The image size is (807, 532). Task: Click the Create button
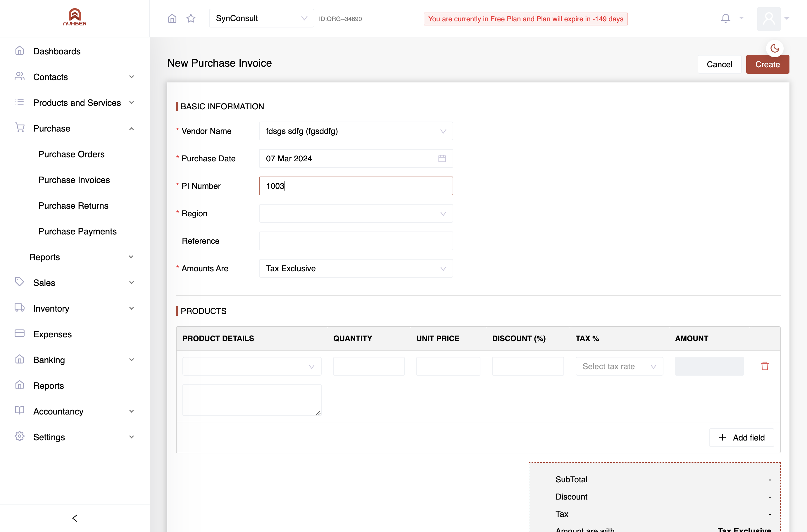tap(767, 65)
